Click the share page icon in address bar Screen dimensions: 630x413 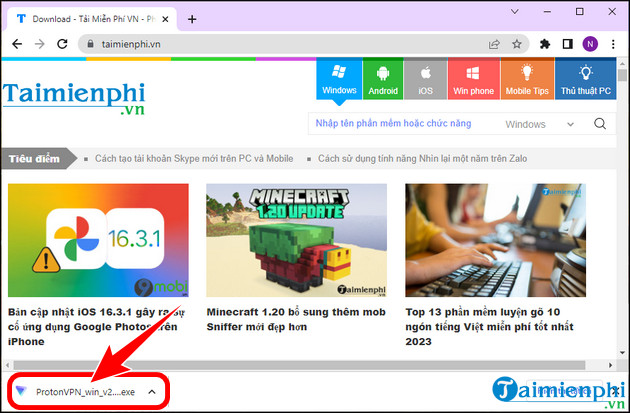[x=494, y=44]
